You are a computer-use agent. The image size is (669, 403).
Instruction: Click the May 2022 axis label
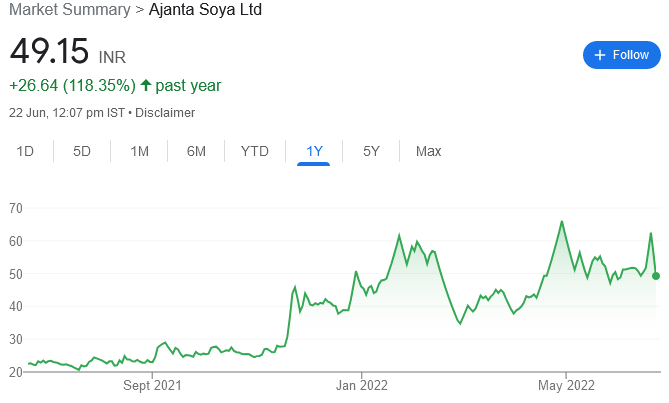coord(565,385)
